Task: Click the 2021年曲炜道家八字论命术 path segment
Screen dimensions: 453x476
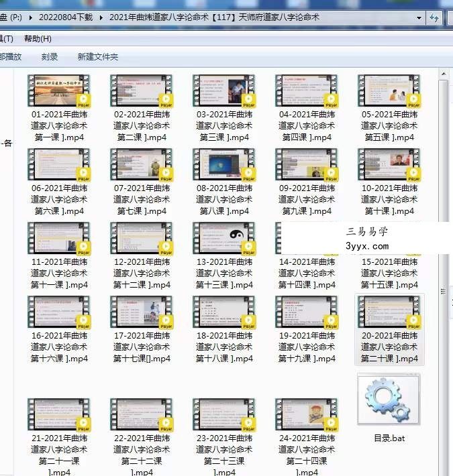Action: pyautogui.click(x=214, y=17)
